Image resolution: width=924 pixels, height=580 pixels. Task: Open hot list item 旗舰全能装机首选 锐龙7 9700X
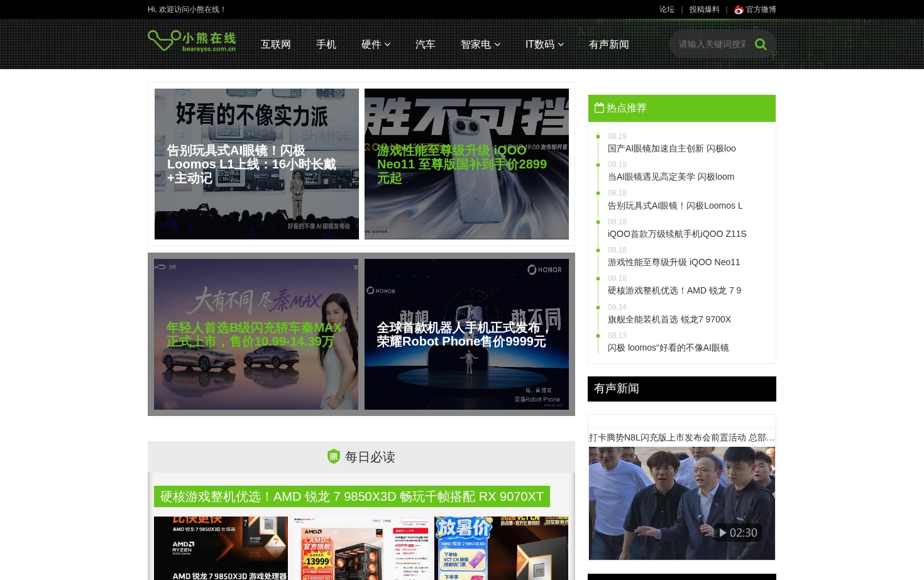tap(669, 319)
